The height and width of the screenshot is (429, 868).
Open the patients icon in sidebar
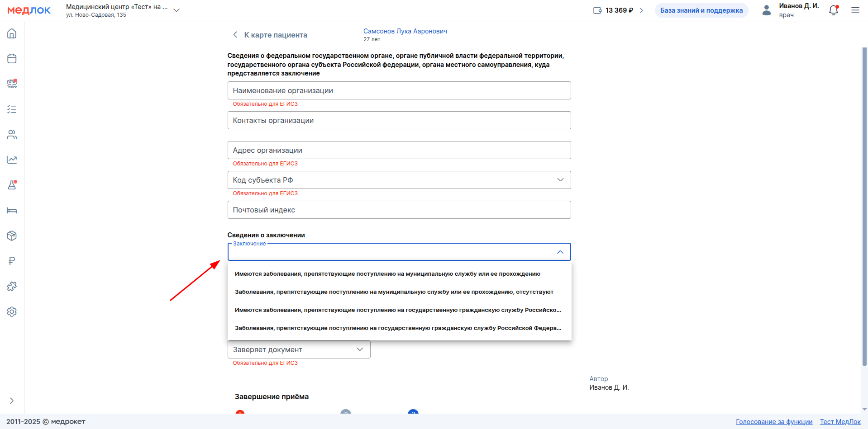click(12, 135)
